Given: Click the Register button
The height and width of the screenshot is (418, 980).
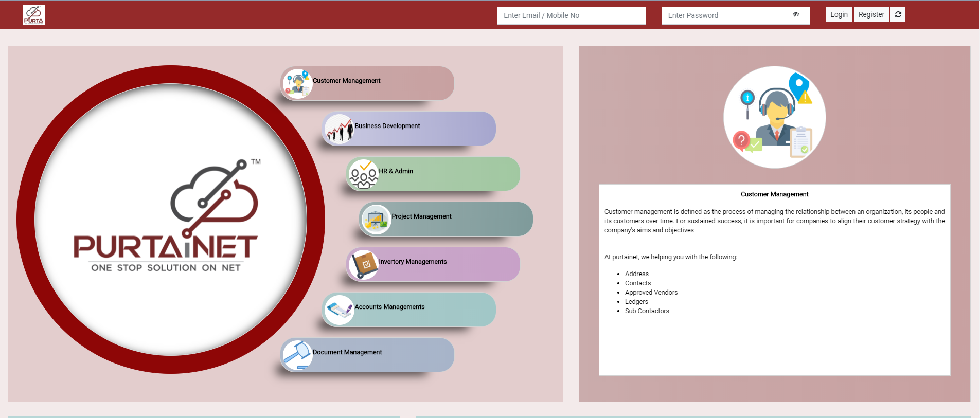Looking at the screenshot, I should coord(871,14).
